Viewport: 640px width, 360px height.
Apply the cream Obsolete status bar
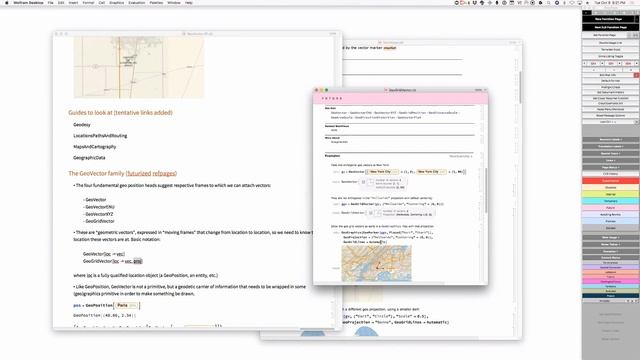pos(611,187)
